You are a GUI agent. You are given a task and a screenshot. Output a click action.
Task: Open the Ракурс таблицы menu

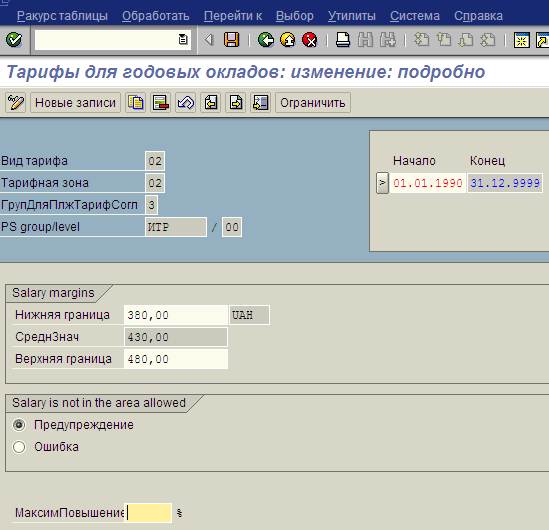pos(62,16)
